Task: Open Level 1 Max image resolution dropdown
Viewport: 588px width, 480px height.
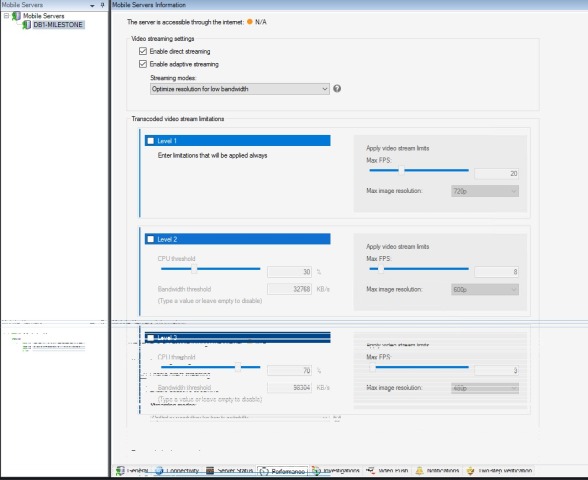Action: click(x=485, y=191)
